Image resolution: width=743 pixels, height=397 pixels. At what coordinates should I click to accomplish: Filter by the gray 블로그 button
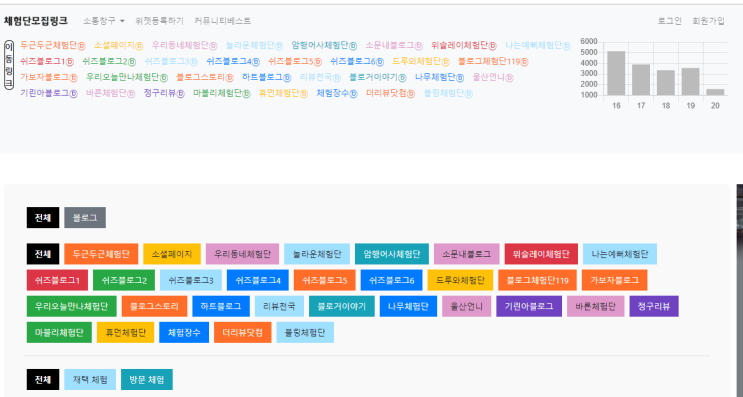point(85,218)
